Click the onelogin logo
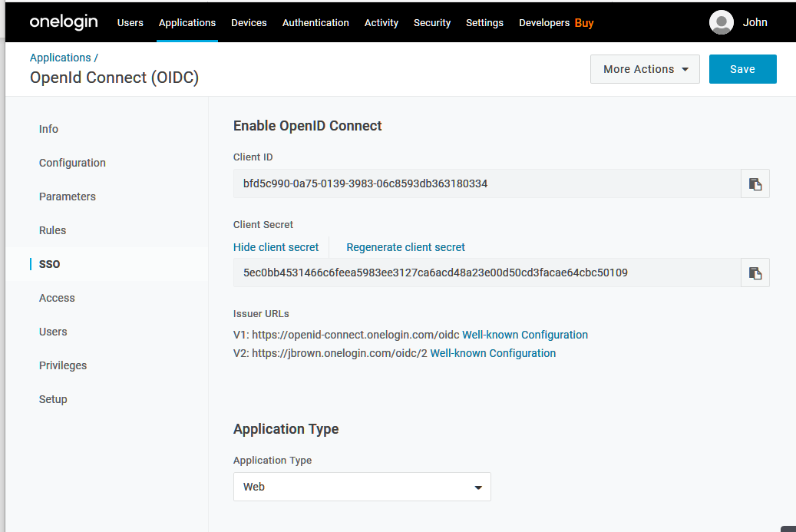This screenshot has width=796, height=532. [x=64, y=22]
